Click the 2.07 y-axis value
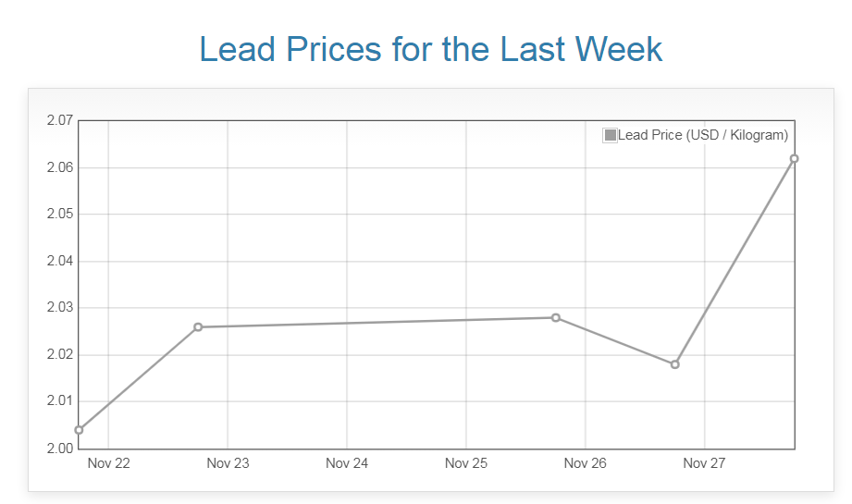Viewport: 852px width, 504px height. coord(59,120)
